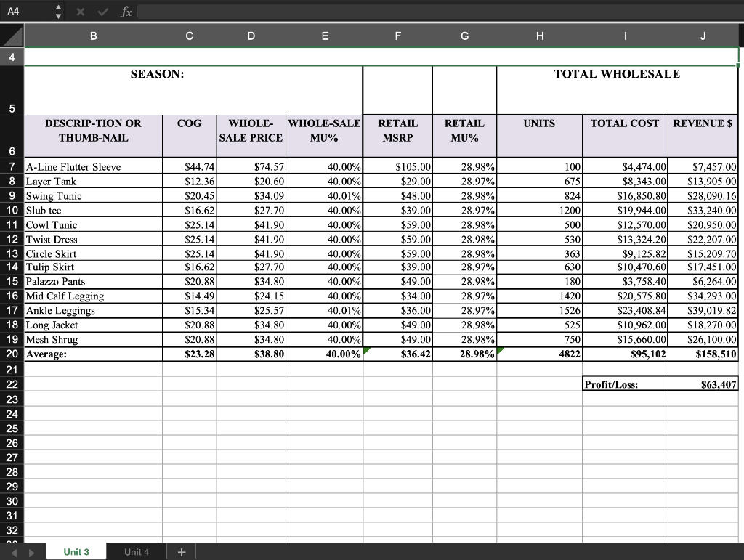
Task: Switch to the Unit 4 sheet tab
Action: coord(137,552)
